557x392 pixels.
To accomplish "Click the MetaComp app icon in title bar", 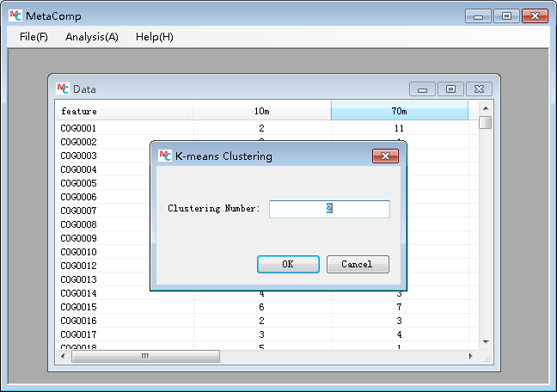I will click(x=15, y=16).
